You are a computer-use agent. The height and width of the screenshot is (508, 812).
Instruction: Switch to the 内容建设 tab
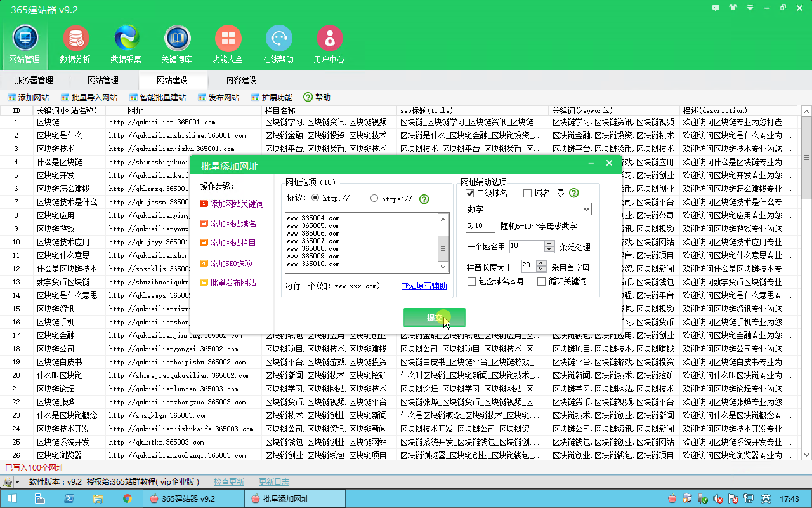tap(242, 80)
